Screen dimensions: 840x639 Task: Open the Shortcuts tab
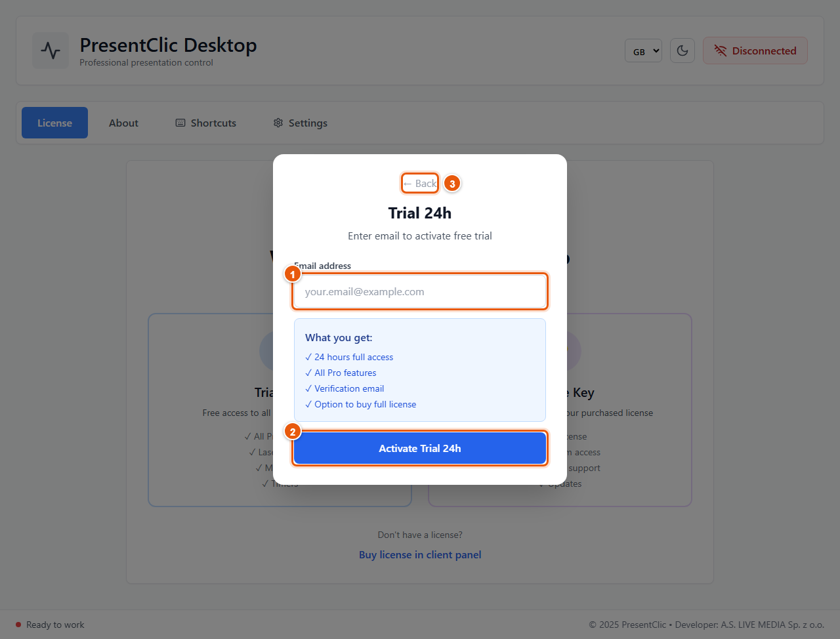205,123
